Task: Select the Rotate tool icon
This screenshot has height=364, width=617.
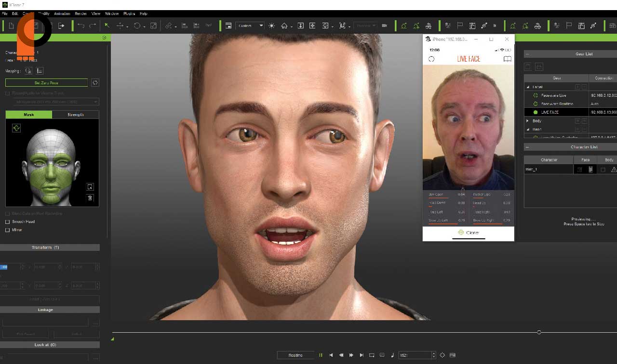Action: 137,26
